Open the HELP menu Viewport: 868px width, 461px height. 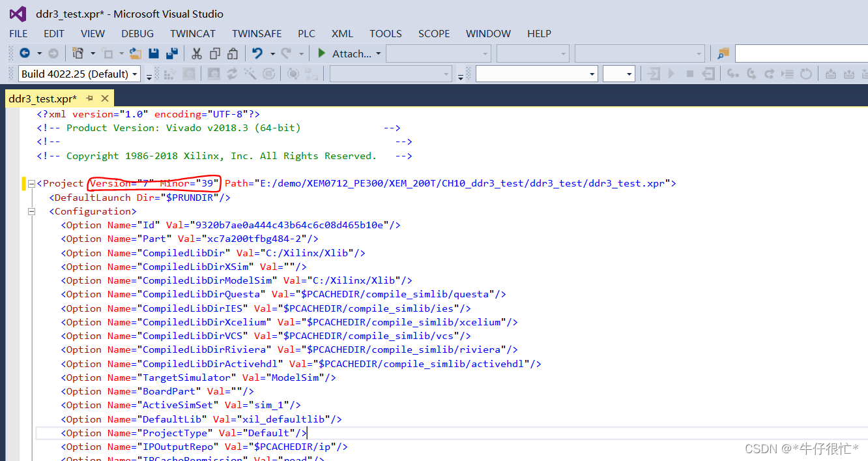point(539,33)
